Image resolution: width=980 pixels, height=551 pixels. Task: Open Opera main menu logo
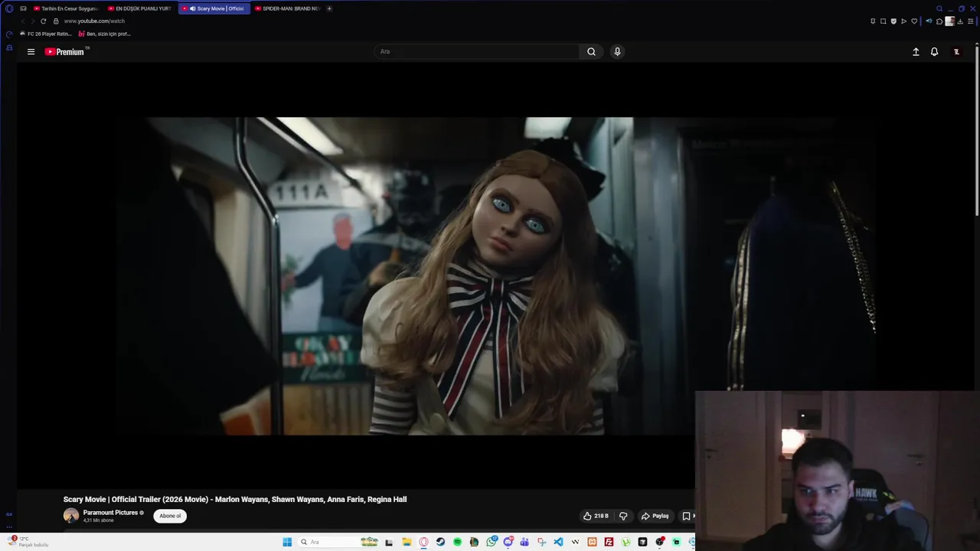[x=9, y=8]
